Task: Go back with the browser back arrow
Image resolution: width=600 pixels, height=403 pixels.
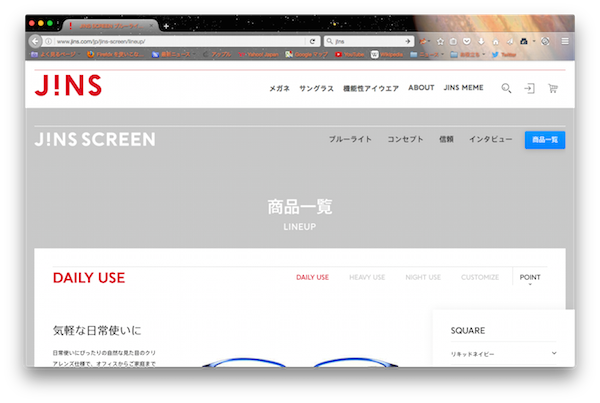Action: [x=35, y=41]
